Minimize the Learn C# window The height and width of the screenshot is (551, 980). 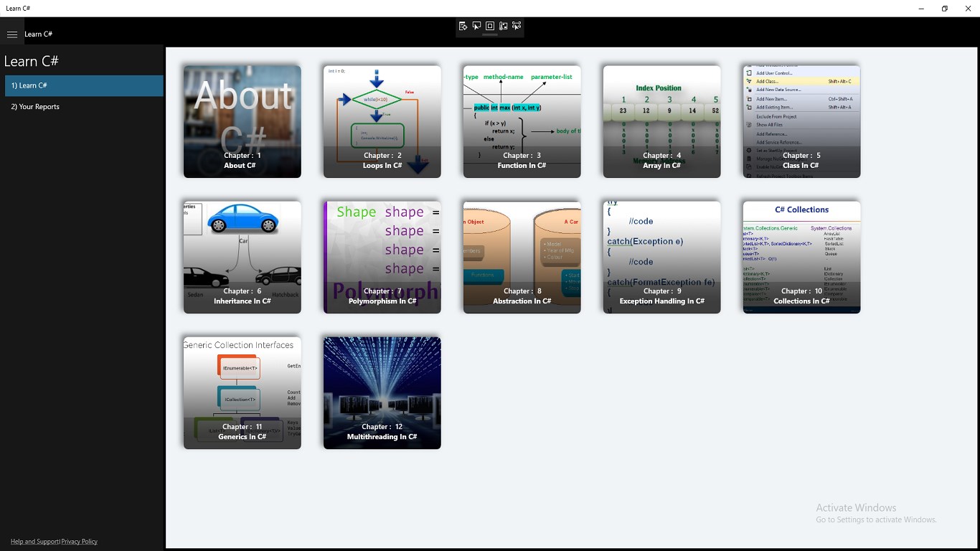(x=921, y=9)
